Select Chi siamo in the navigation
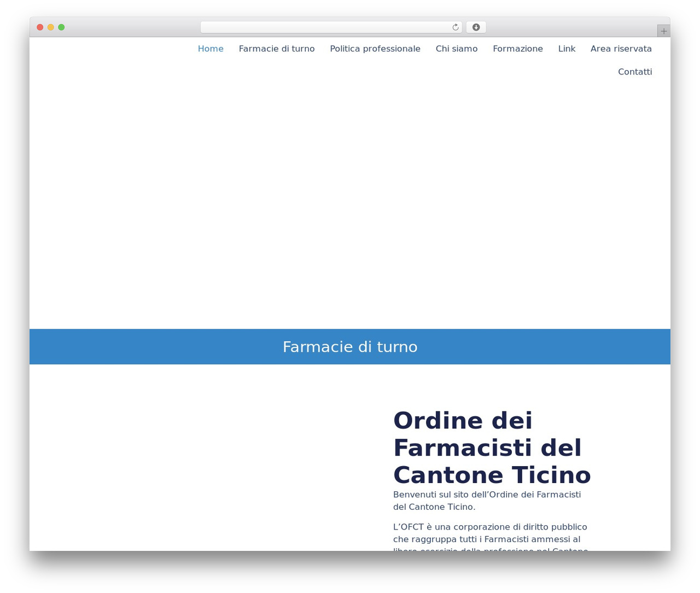Screen dimensions: 700x593 pos(457,49)
